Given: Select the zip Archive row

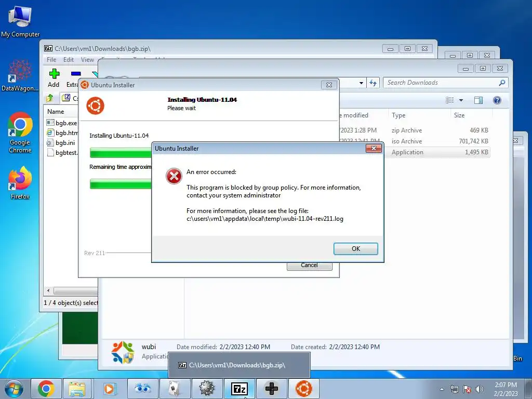Looking at the screenshot, I should point(414,130).
